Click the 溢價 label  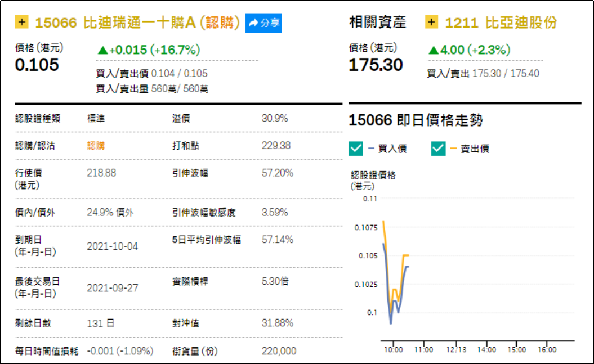click(181, 119)
